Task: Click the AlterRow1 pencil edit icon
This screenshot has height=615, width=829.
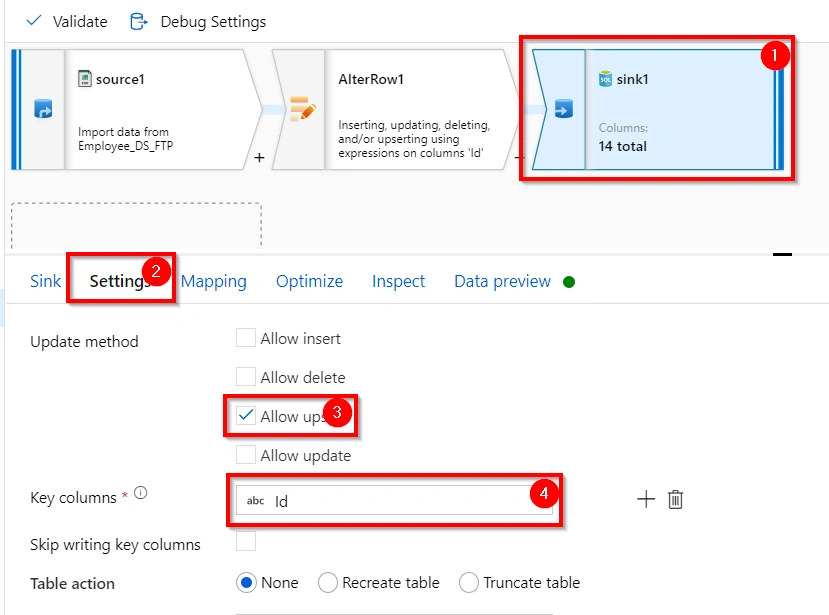Action: pyautogui.click(x=303, y=108)
